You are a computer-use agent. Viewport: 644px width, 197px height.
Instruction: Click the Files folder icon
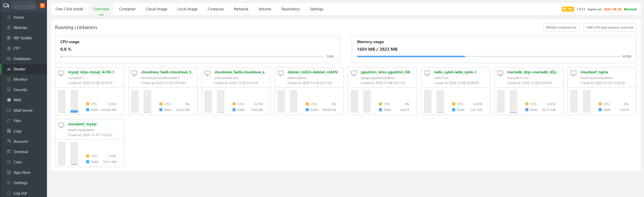[x=9, y=121]
